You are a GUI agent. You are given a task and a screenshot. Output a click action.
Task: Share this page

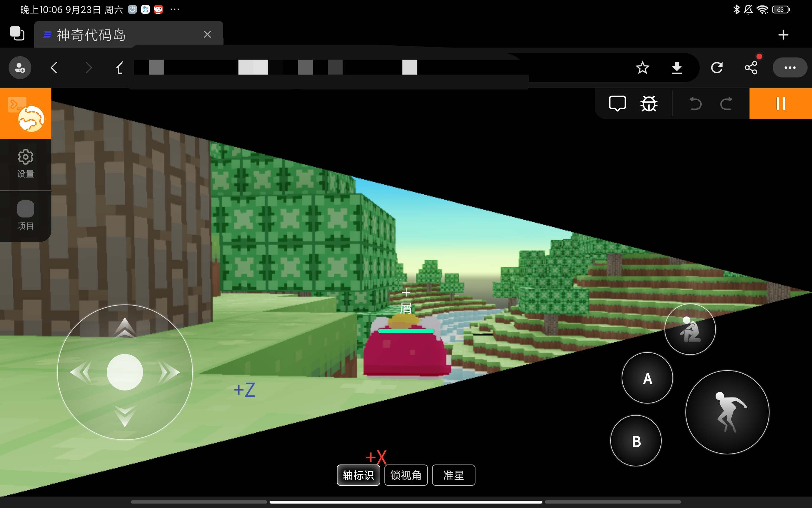751,68
